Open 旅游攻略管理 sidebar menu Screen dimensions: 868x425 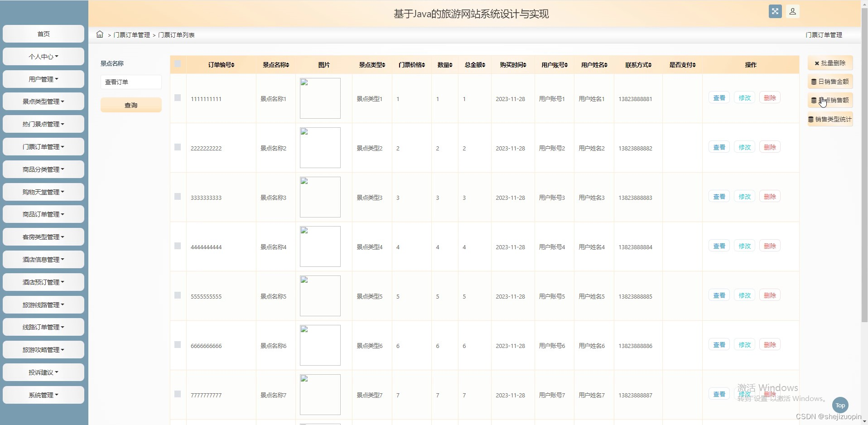[43, 350]
